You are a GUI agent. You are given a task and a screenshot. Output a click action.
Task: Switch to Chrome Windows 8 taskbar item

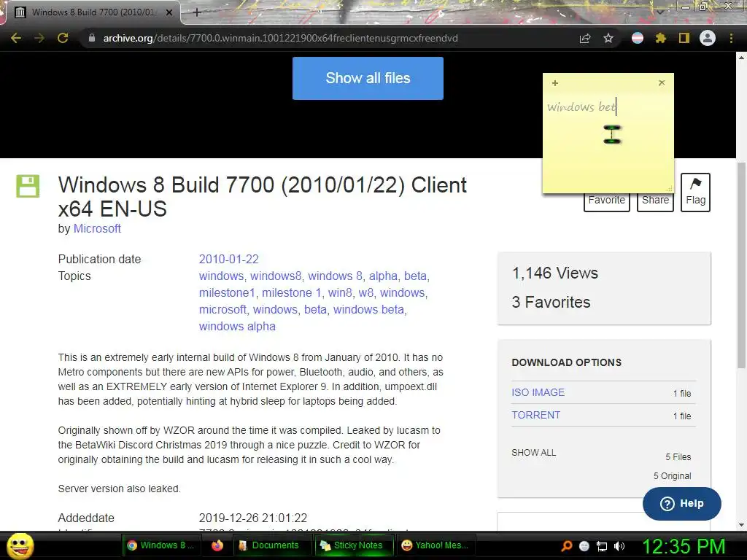(161, 545)
